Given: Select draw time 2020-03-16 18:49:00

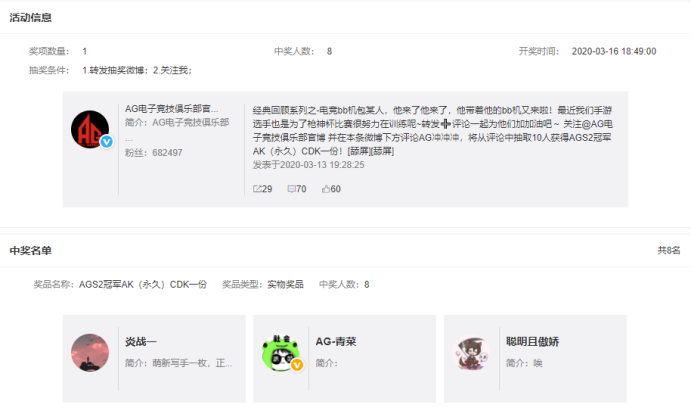Looking at the screenshot, I should [x=614, y=51].
